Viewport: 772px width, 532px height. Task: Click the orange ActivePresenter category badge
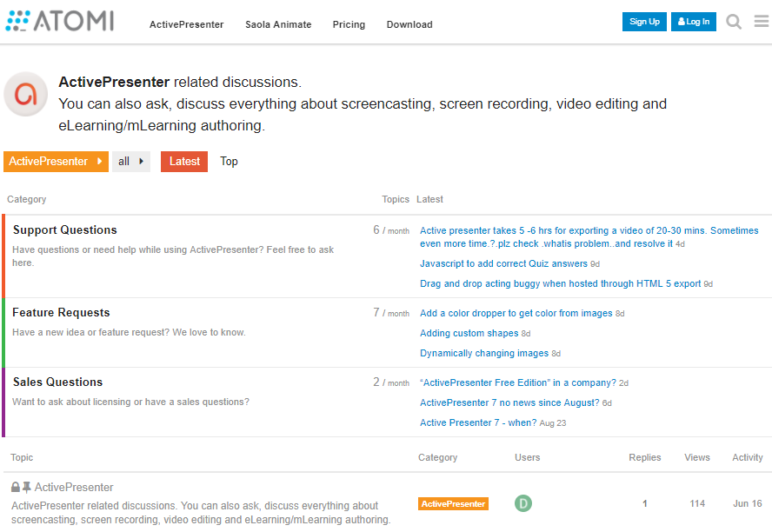pos(454,503)
